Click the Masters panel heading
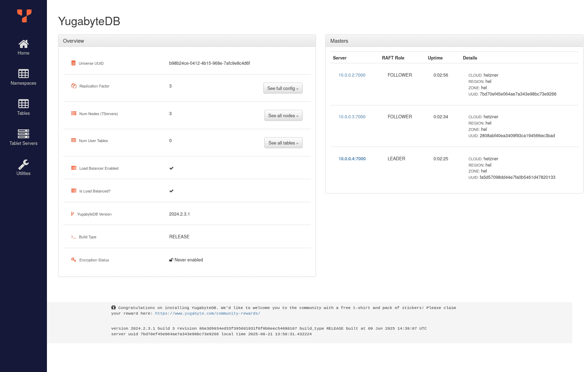 click(x=339, y=41)
